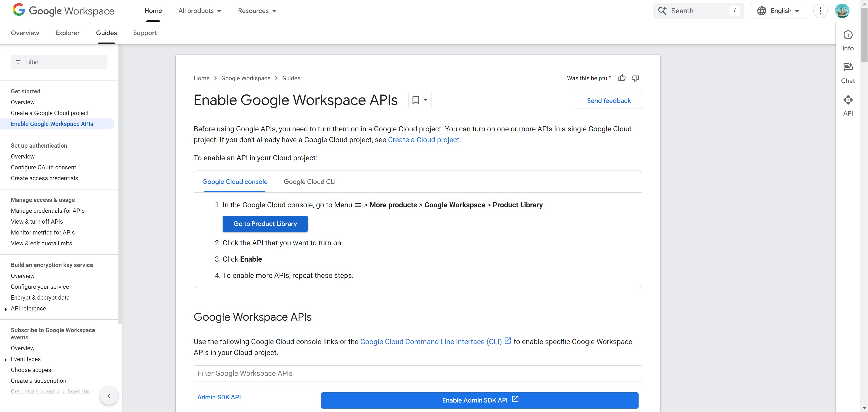This screenshot has height=412, width=868.
Task: Open Google Cloud Command Line Interface link
Action: (x=431, y=341)
